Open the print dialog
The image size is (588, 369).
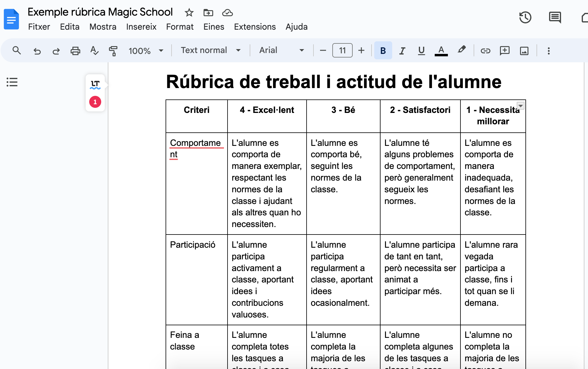pyautogui.click(x=75, y=50)
